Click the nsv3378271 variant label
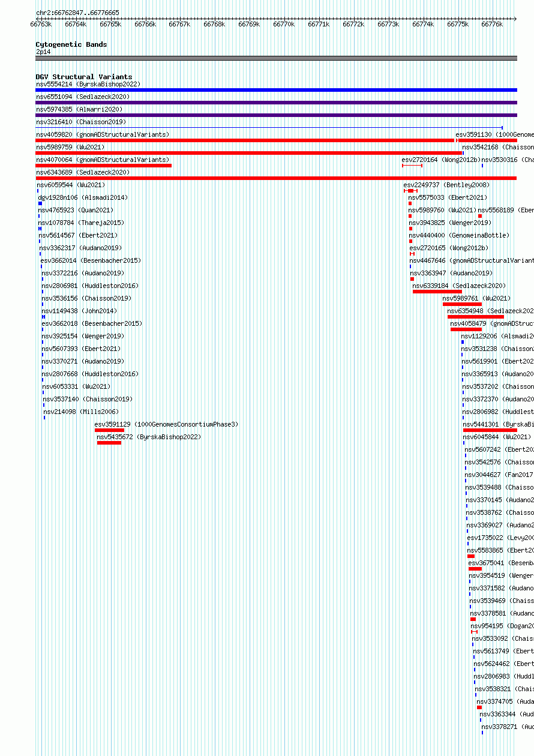 [508, 727]
